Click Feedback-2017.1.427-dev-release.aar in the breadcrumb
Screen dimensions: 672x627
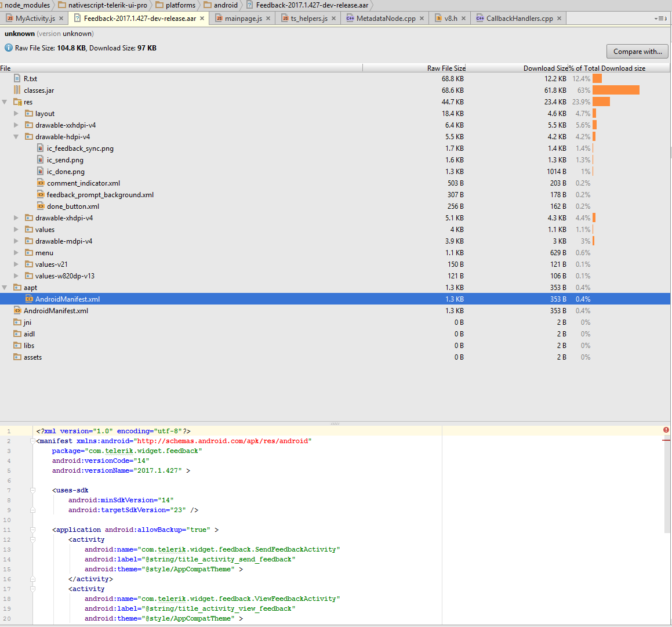click(312, 5)
